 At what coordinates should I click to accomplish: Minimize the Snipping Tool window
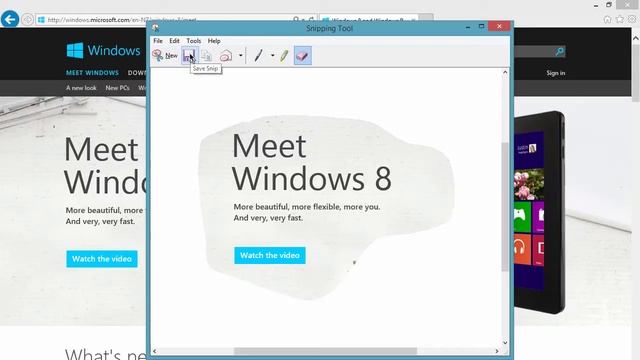click(x=468, y=27)
